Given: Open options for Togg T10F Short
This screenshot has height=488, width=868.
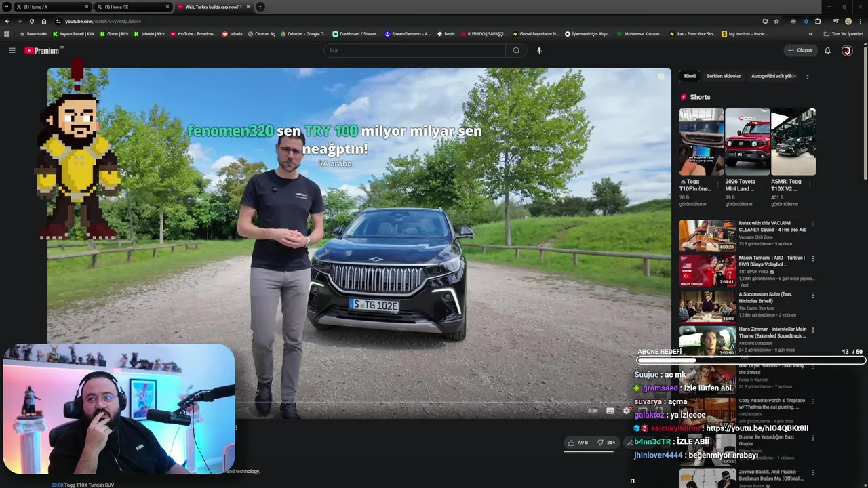Looking at the screenshot, I should [718, 184].
